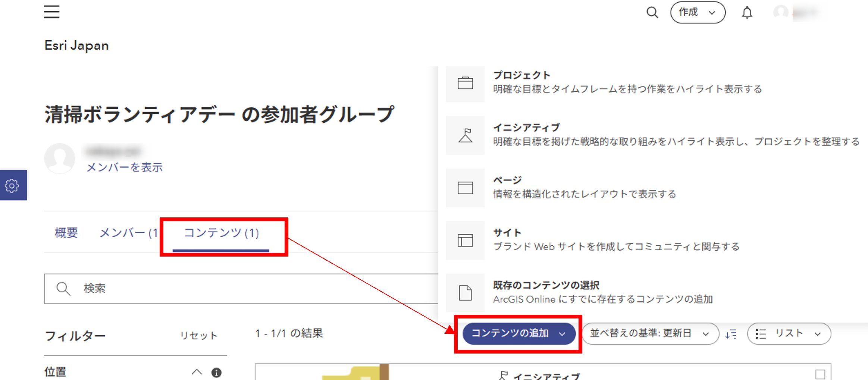The width and height of the screenshot is (868, 380).
Task: Change the リスト view dropdown
Action: pos(789,333)
